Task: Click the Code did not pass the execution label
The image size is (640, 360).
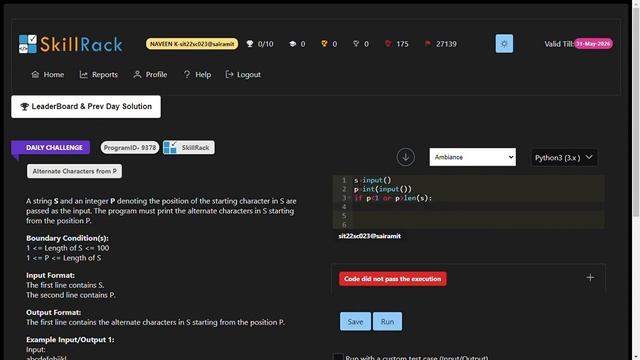Action: (393, 279)
